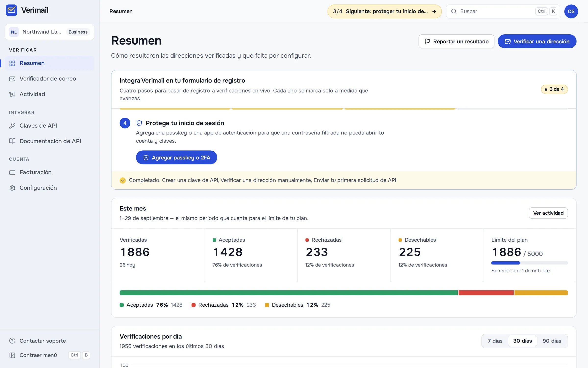Click the Verificador de correo envelope icon

12,79
